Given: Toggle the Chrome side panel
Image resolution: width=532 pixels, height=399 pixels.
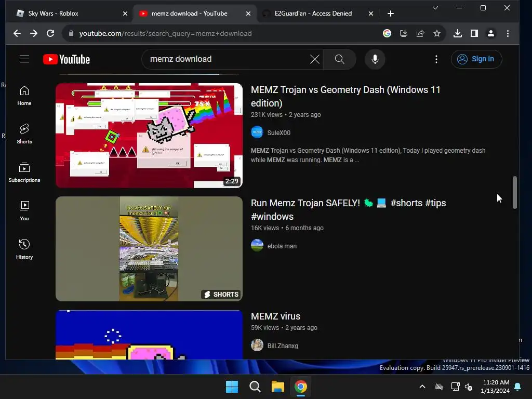Looking at the screenshot, I should (x=474, y=33).
